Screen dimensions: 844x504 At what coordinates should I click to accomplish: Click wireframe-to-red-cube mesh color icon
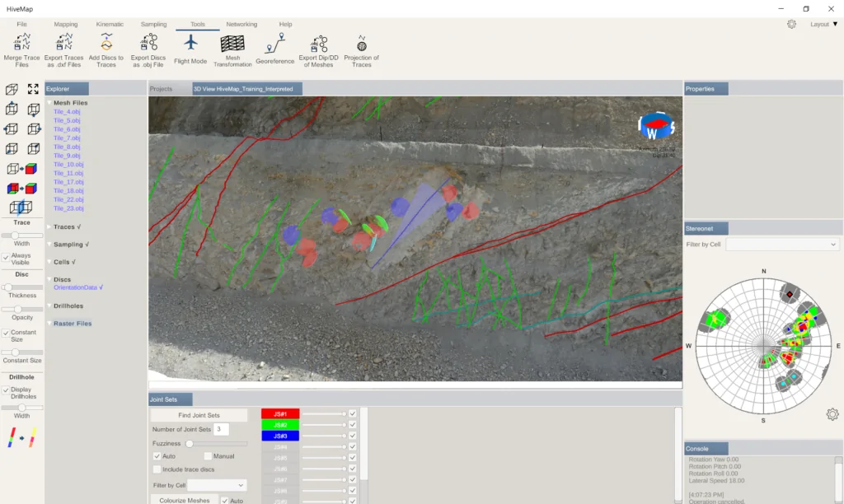22,169
